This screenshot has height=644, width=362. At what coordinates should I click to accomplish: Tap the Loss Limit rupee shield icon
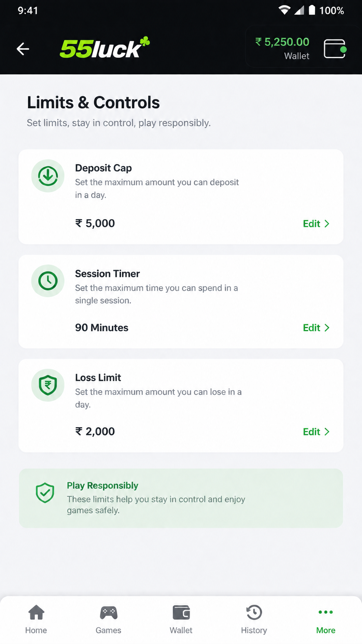click(48, 385)
